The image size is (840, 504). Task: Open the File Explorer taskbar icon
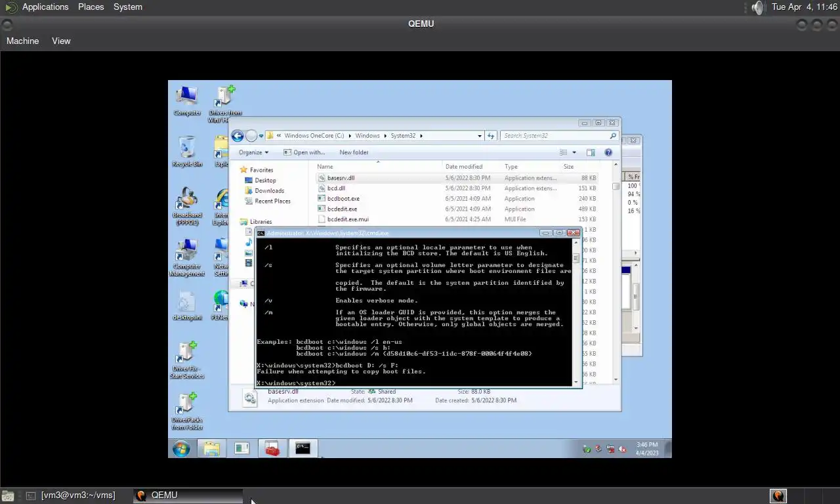211,448
